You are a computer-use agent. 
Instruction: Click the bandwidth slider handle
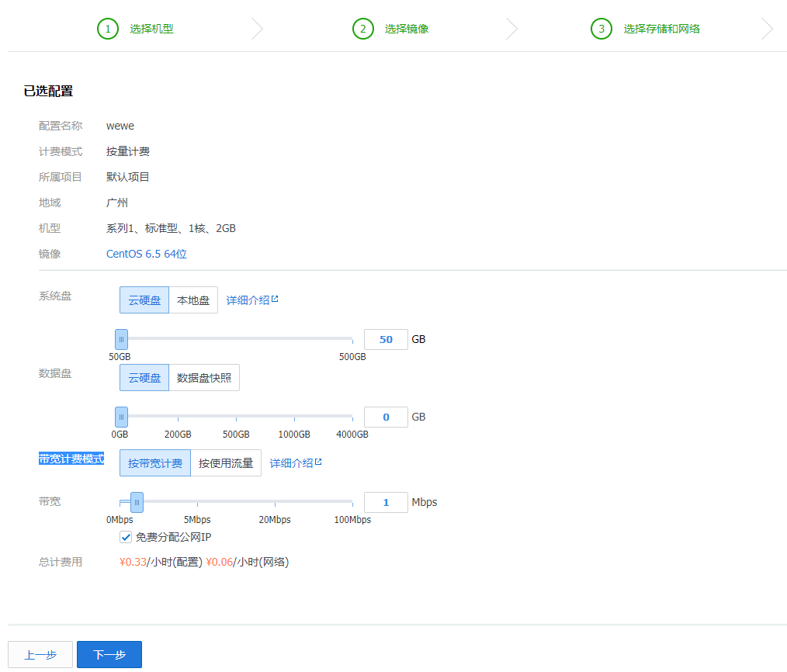pos(137,502)
